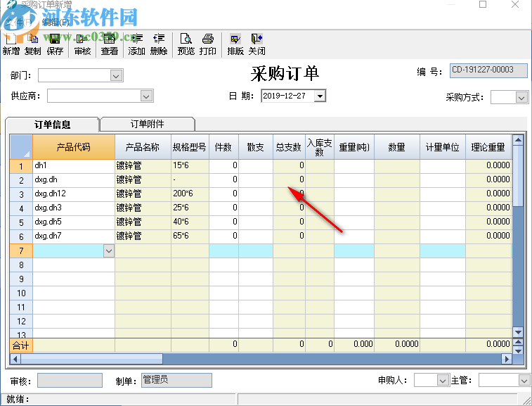
Task: Open the 编辑(E) menu
Action: (56, 23)
